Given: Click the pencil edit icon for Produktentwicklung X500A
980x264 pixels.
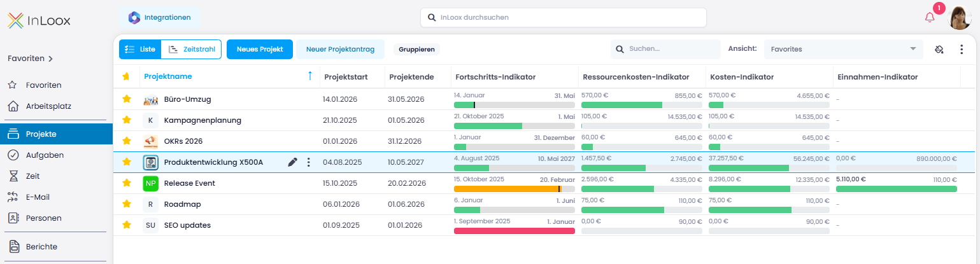Looking at the screenshot, I should click(292, 162).
